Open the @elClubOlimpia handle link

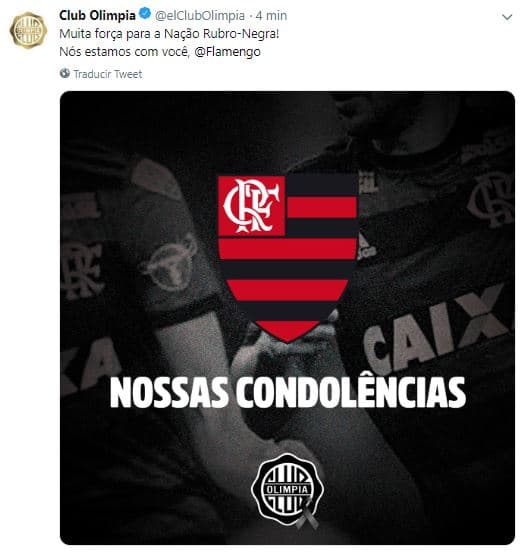click(x=200, y=16)
